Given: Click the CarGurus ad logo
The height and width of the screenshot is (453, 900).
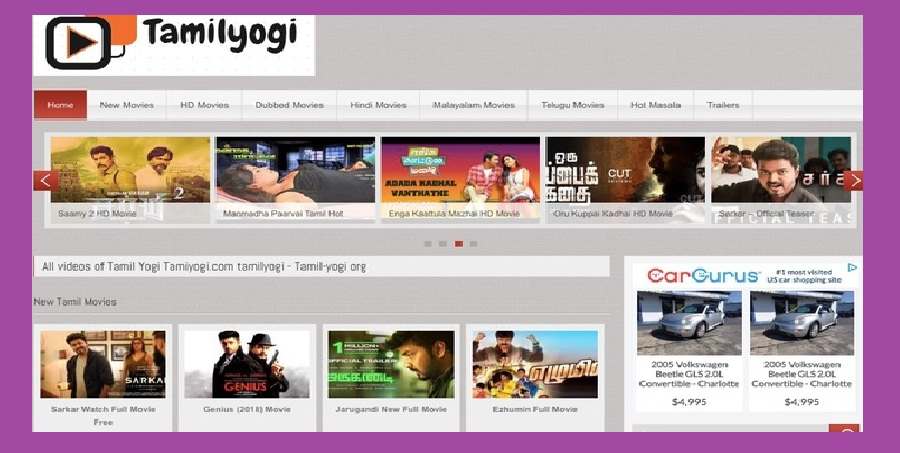Looking at the screenshot, I should click(x=703, y=276).
